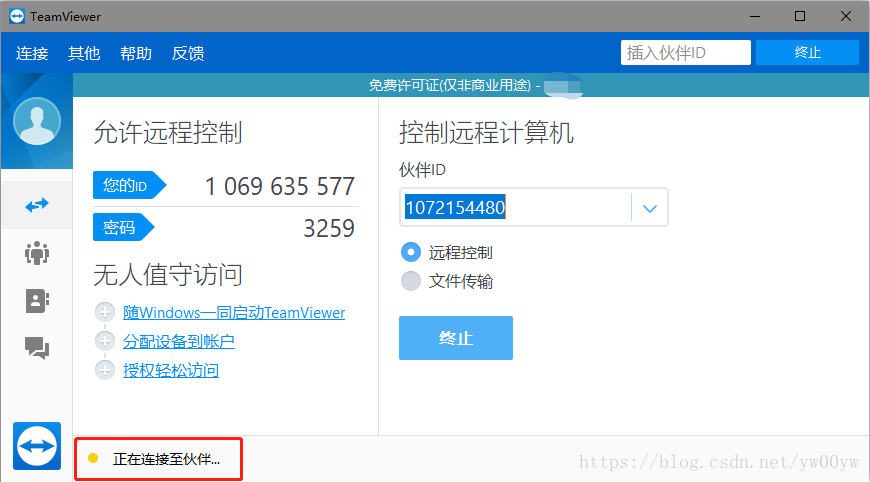
Task: Click the 密码 label tag
Action: pyautogui.click(x=124, y=227)
